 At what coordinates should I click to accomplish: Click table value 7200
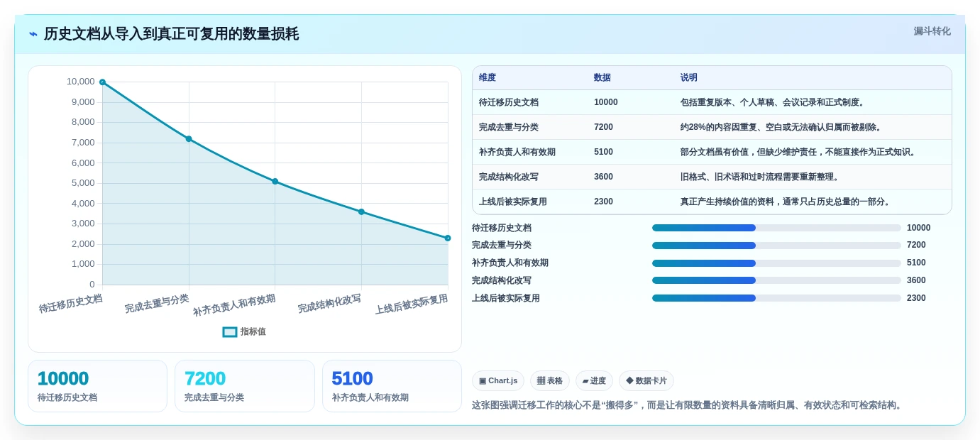tap(604, 127)
